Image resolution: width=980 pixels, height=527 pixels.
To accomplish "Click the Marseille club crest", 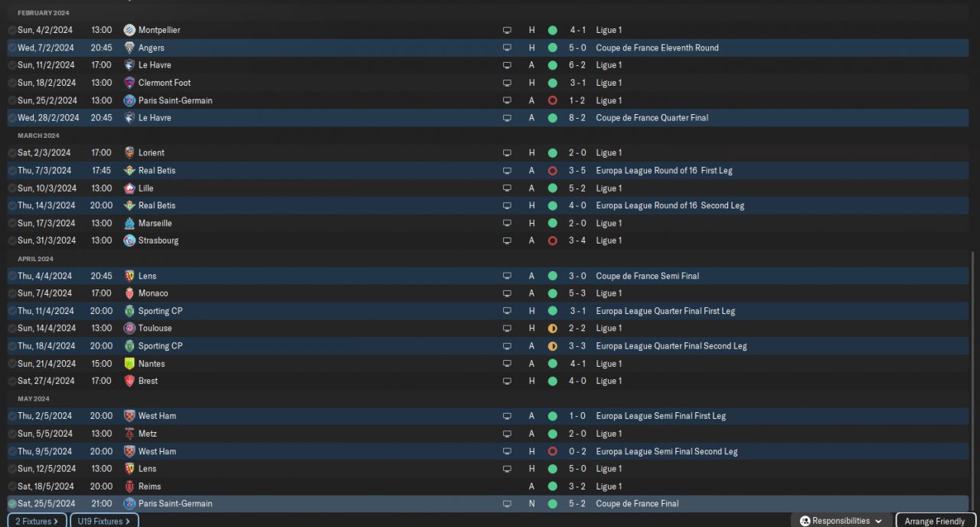I will pos(129,224).
